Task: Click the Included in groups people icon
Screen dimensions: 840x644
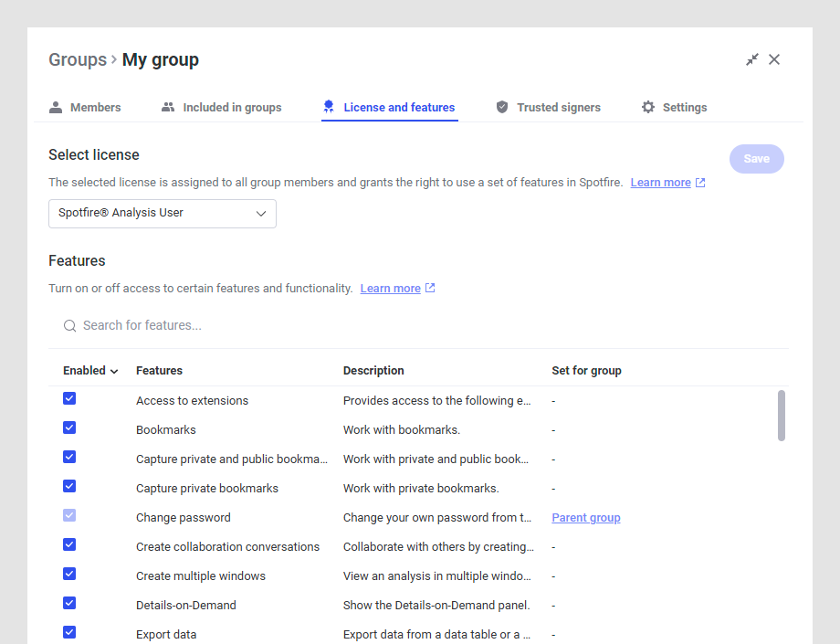Action: [x=168, y=107]
